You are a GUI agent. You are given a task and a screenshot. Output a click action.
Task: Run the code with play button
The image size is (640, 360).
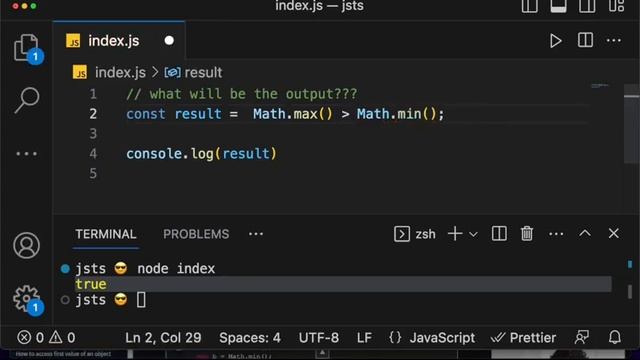(556, 41)
